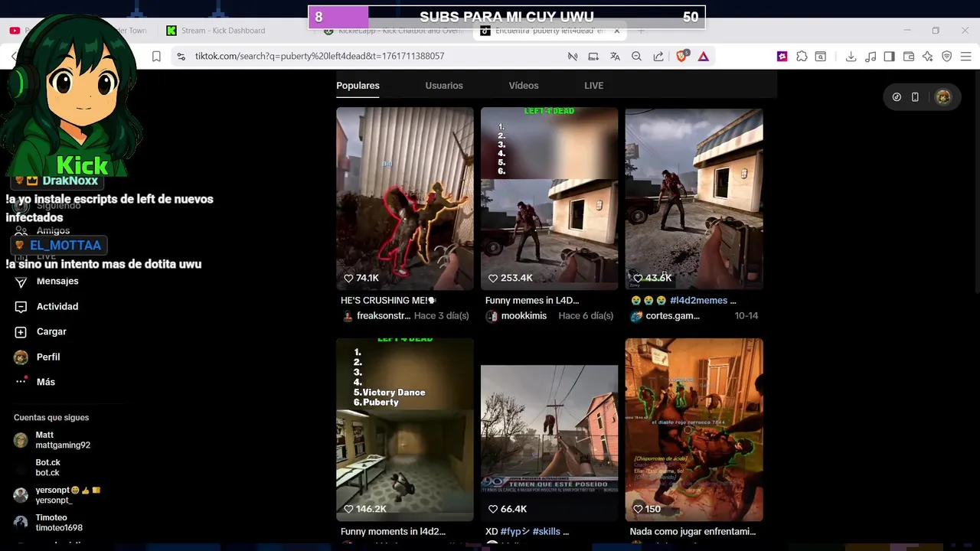The height and width of the screenshot is (551, 980).
Task: Click the music note playlist icon
Action: 871,56
